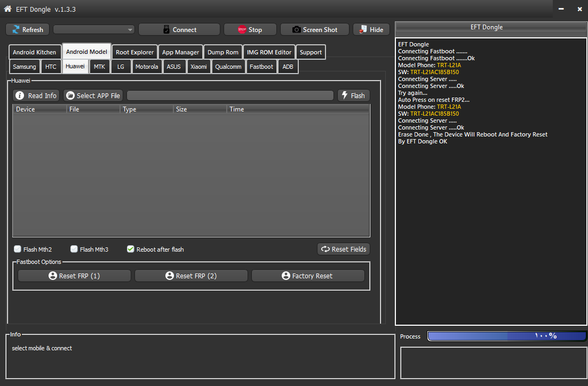Click the Reset Fields button label
This screenshot has width=588, height=386.
pyautogui.click(x=349, y=249)
